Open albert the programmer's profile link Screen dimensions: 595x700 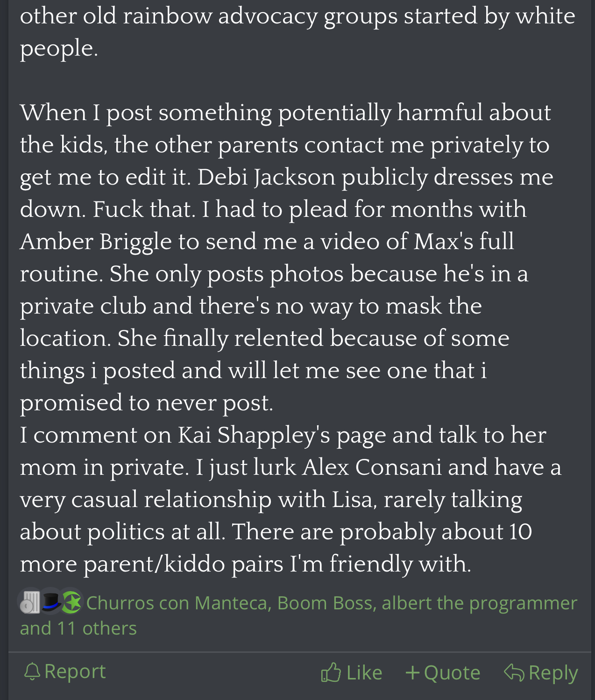pos(480,603)
